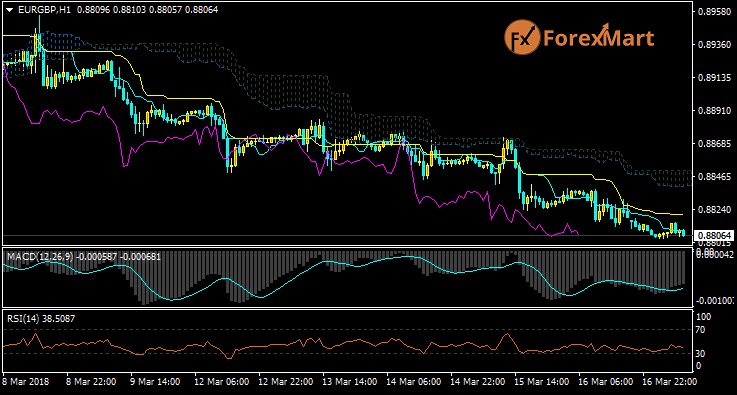
Task: Click the RSI 70 level label
Action: point(700,330)
